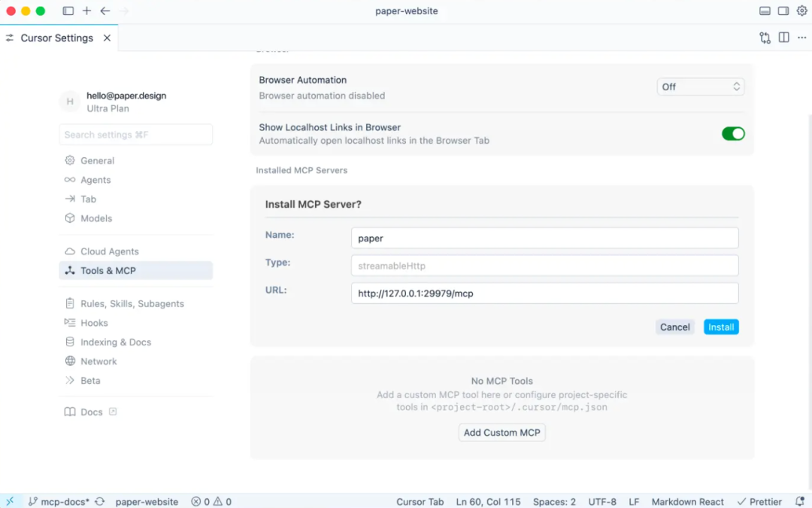812x508 pixels.
Task: Open Markdown React language mode selector
Action: pyautogui.click(x=687, y=501)
